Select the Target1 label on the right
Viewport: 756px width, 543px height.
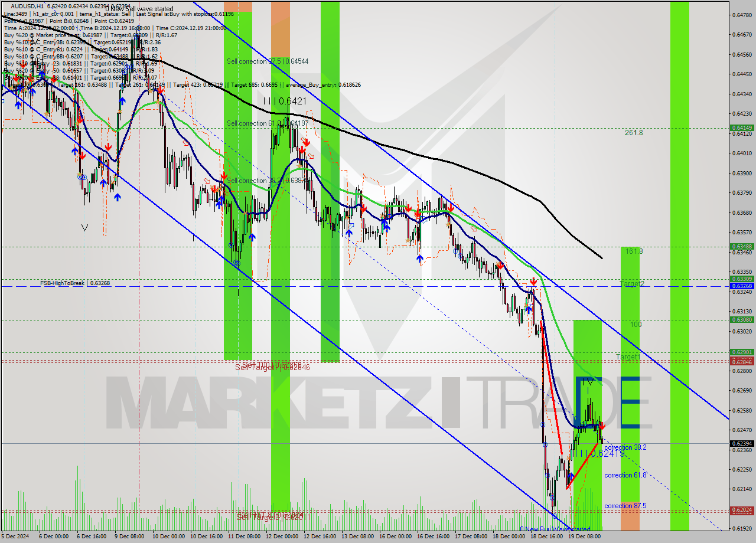click(x=628, y=357)
